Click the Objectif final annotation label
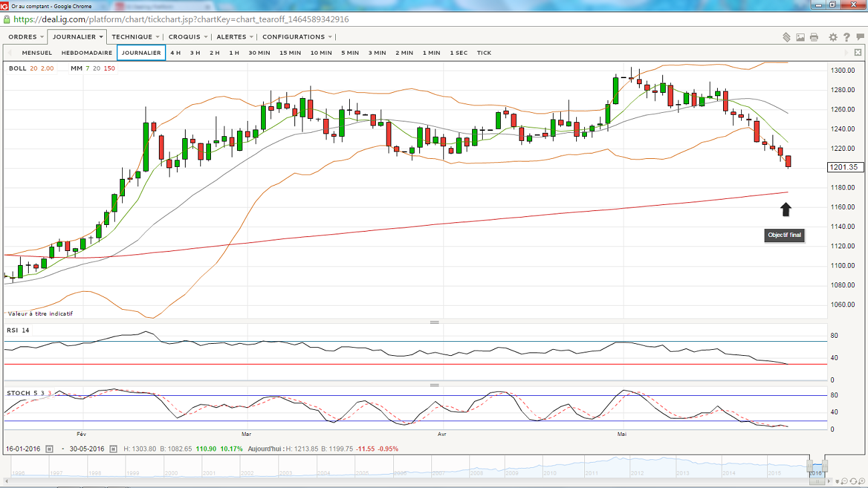868x488 pixels. [785, 235]
